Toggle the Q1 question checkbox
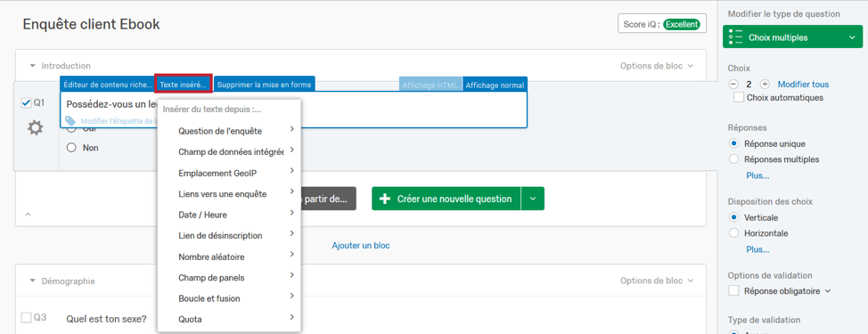This screenshot has height=334, width=868. [x=26, y=102]
